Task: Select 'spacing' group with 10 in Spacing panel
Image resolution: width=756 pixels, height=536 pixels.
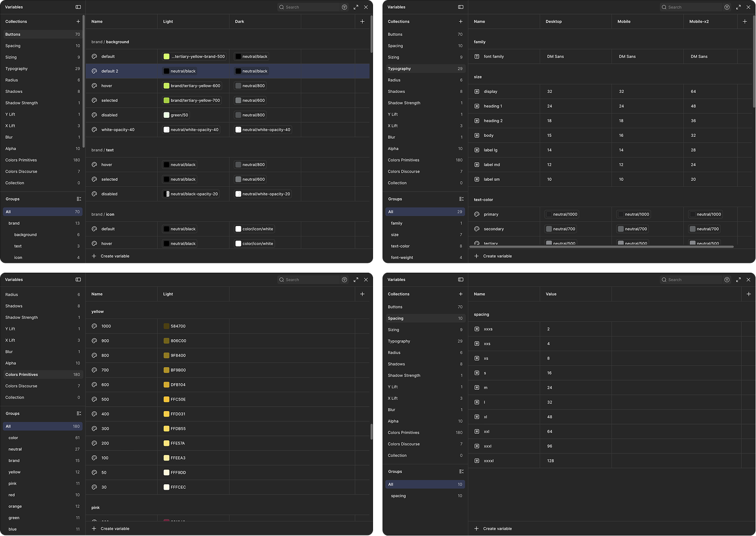Action: 425,496
